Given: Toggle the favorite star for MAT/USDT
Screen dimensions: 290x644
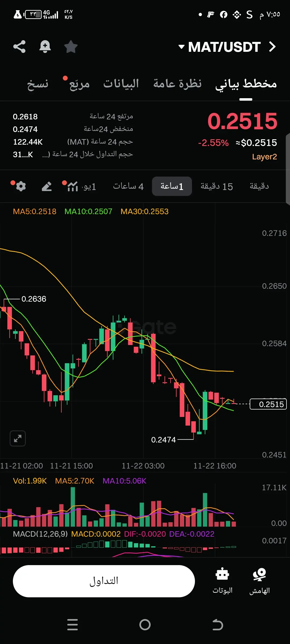Looking at the screenshot, I should pos(71,47).
